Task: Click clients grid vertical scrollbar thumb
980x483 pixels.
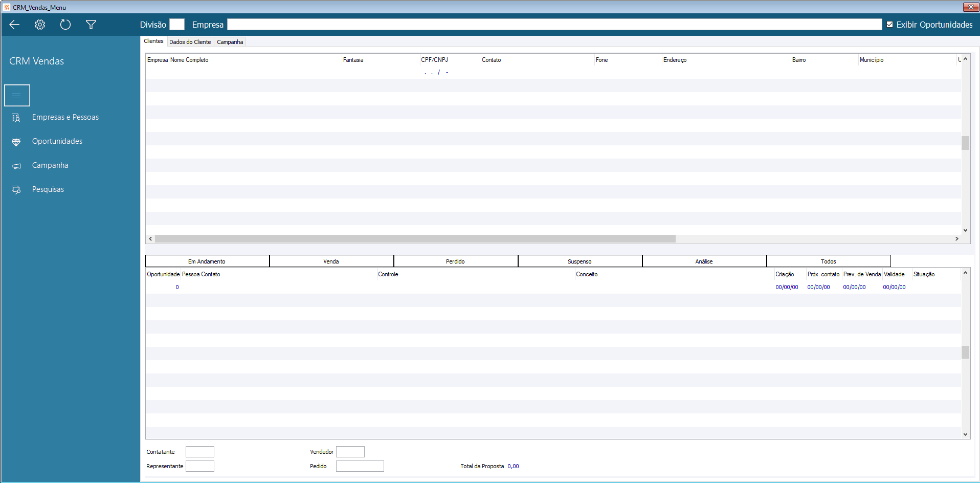Action: (x=965, y=143)
